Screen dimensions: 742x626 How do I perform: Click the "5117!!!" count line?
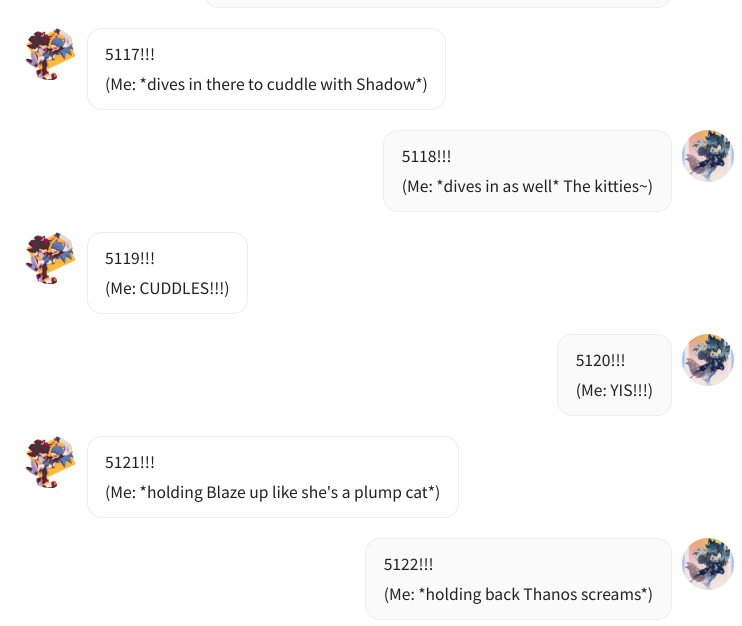130,54
